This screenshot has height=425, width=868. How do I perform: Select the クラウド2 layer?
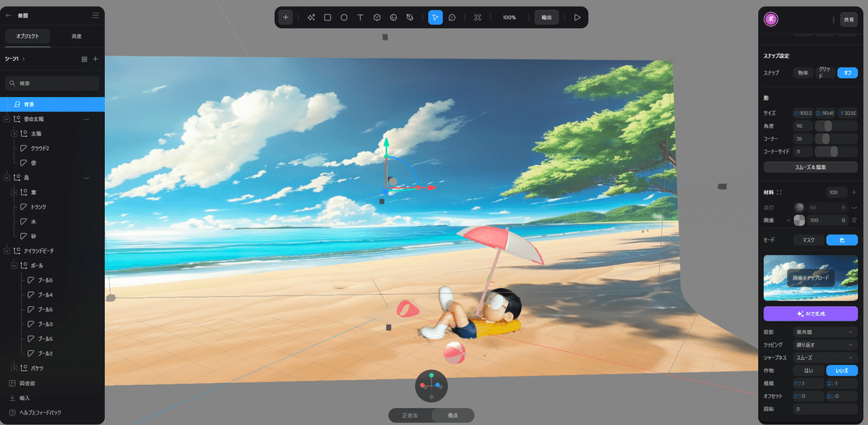40,148
